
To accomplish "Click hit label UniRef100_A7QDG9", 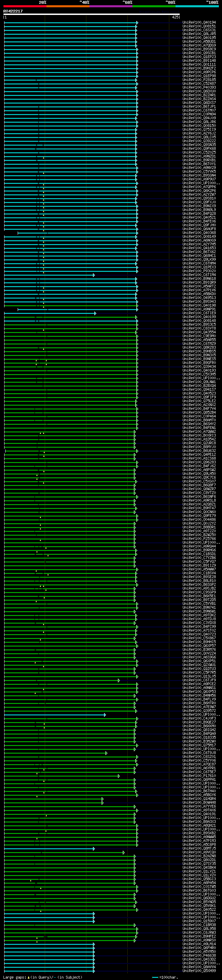I will pyautogui.click(x=199, y=45).
